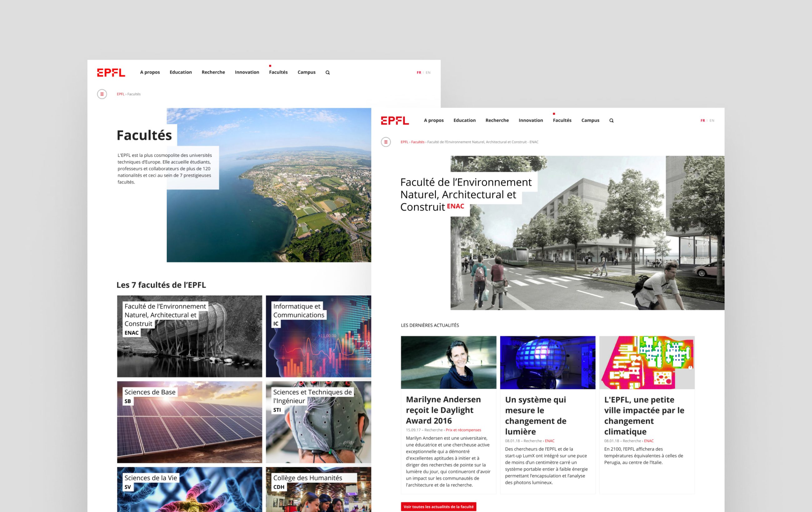This screenshot has width=812, height=512.
Task: Click the 'Les 7 facultés de l'EPFL' heading
Action: tap(161, 285)
